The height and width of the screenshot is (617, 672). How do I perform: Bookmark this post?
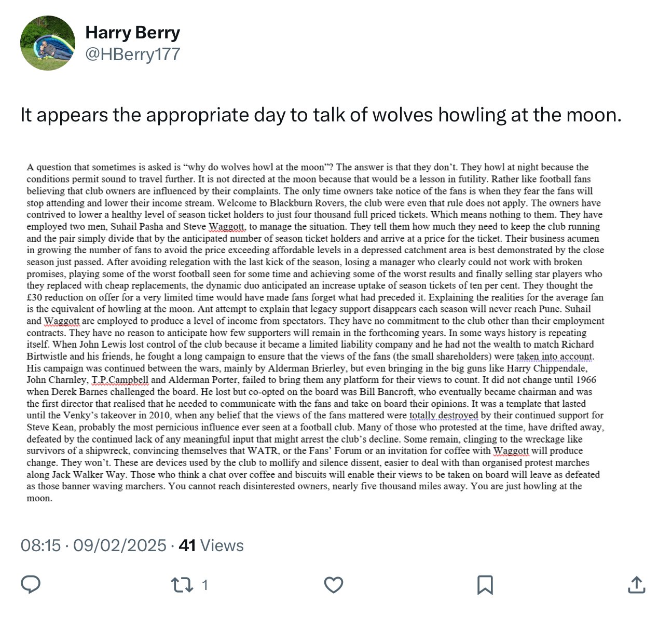485,585
